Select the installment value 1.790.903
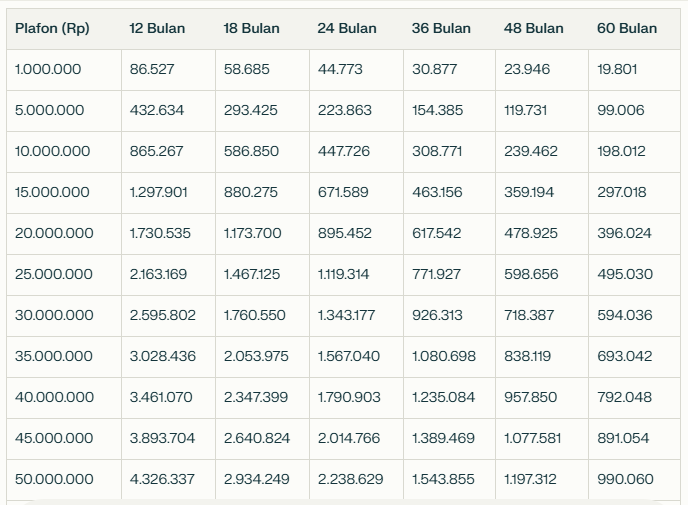 (349, 397)
